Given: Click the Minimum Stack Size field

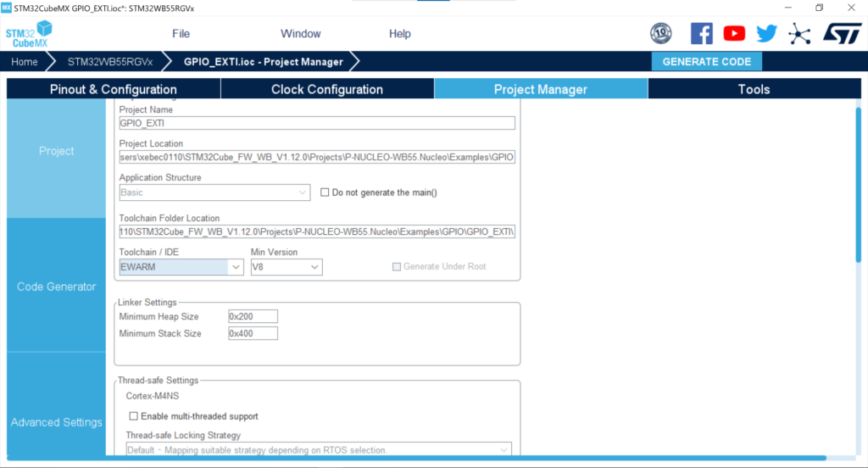Looking at the screenshot, I should point(253,333).
